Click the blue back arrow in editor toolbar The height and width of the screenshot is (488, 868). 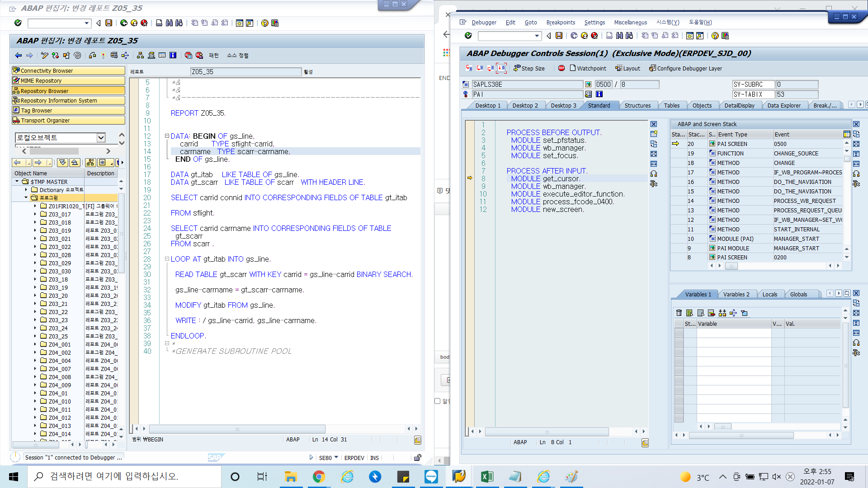click(x=18, y=55)
